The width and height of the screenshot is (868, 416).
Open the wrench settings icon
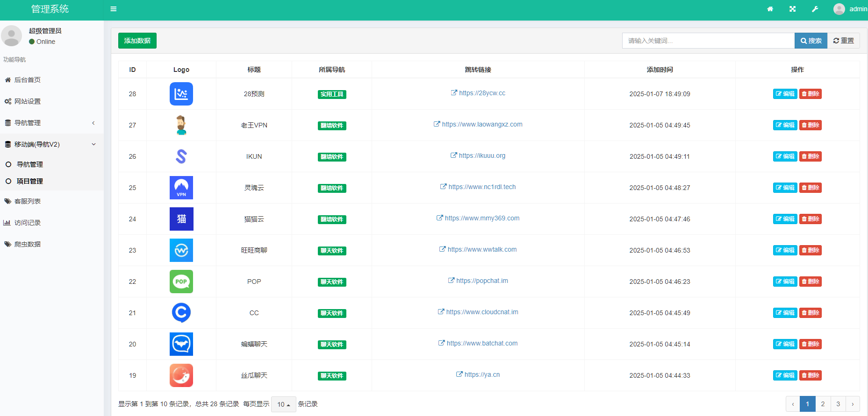tap(815, 9)
